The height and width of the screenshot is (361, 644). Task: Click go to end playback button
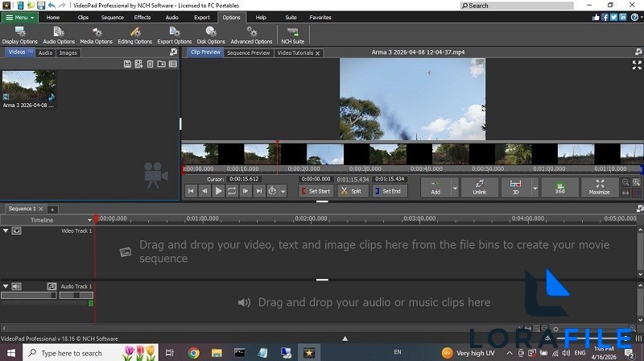point(258,191)
